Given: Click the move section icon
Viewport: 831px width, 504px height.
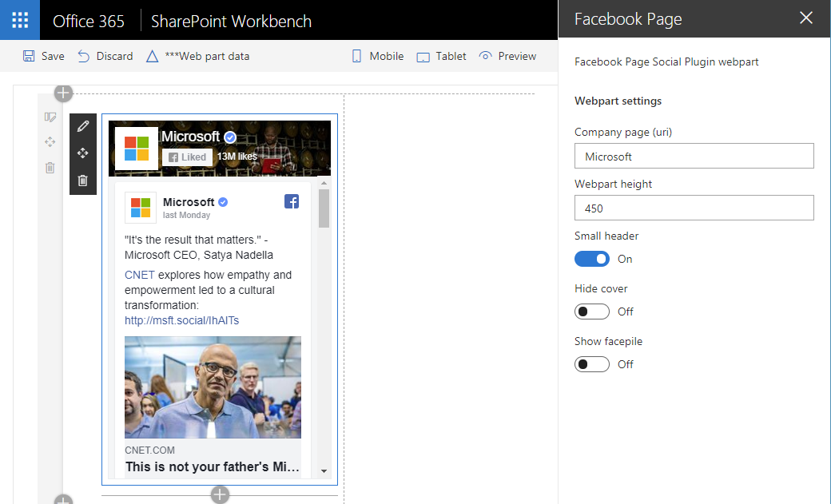Looking at the screenshot, I should point(50,142).
